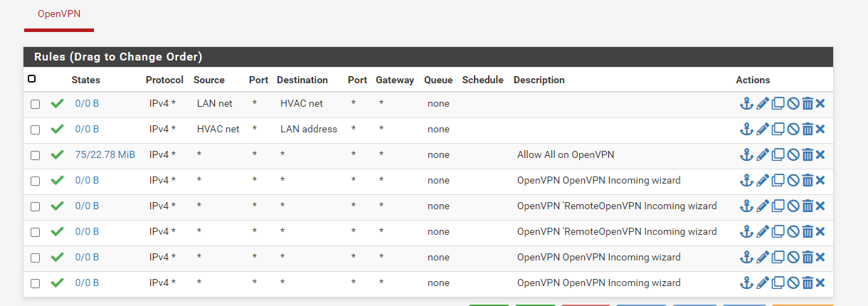Screen dimensions: 868x306
Task: Open 0/0 B states link for LAN net rule
Action: tap(87, 104)
